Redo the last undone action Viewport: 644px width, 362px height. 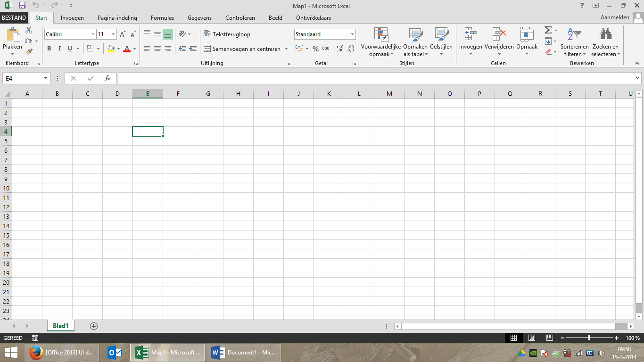pyautogui.click(x=54, y=6)
